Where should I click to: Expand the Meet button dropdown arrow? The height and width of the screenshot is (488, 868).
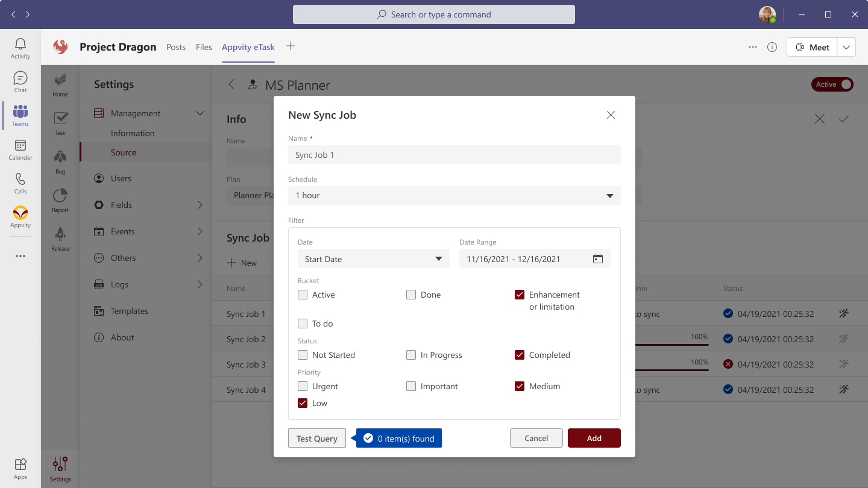tap(846, 47)
